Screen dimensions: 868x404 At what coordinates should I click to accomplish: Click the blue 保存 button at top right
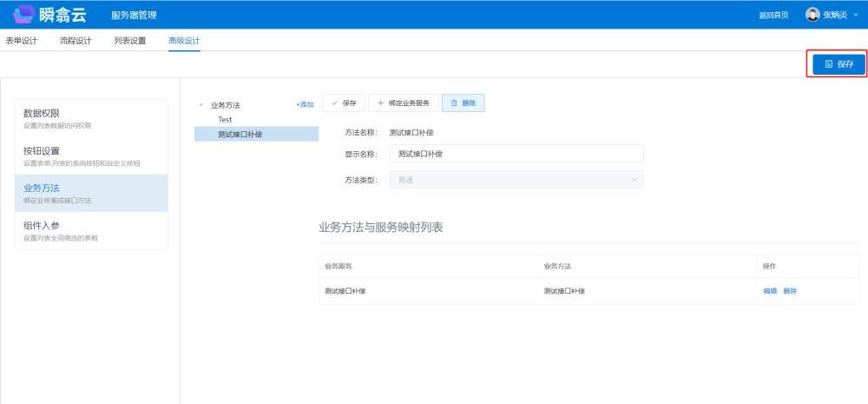point(838,64)
